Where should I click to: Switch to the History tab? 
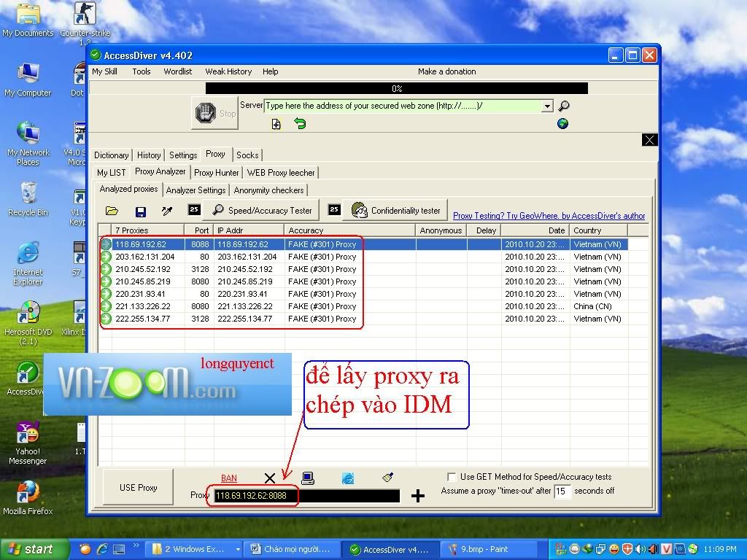(149, 155)
